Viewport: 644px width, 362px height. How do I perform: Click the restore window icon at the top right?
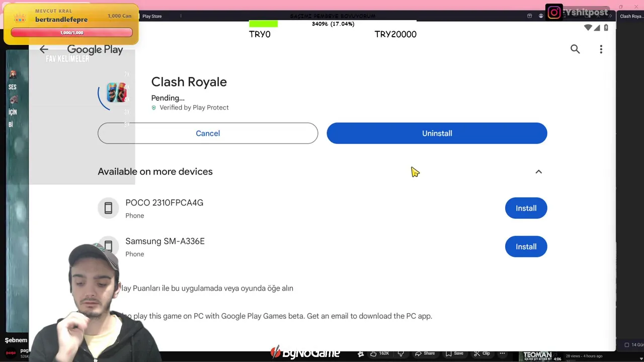click(621, 7)
